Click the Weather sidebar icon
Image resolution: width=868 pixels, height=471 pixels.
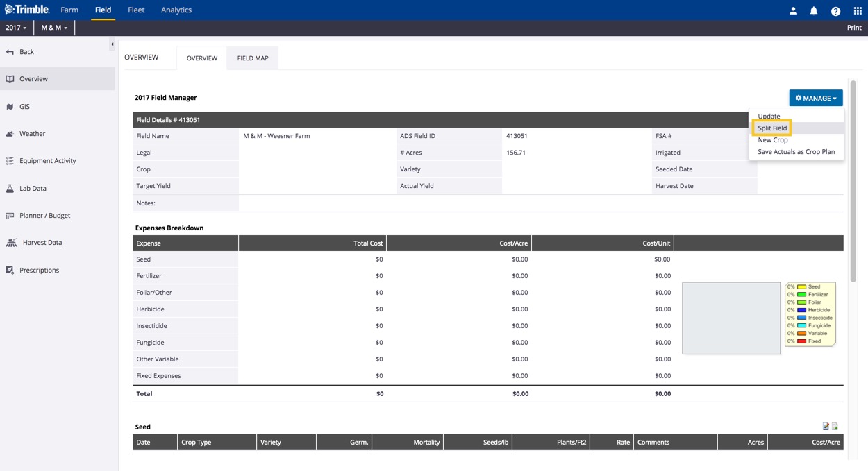point(10,134)
